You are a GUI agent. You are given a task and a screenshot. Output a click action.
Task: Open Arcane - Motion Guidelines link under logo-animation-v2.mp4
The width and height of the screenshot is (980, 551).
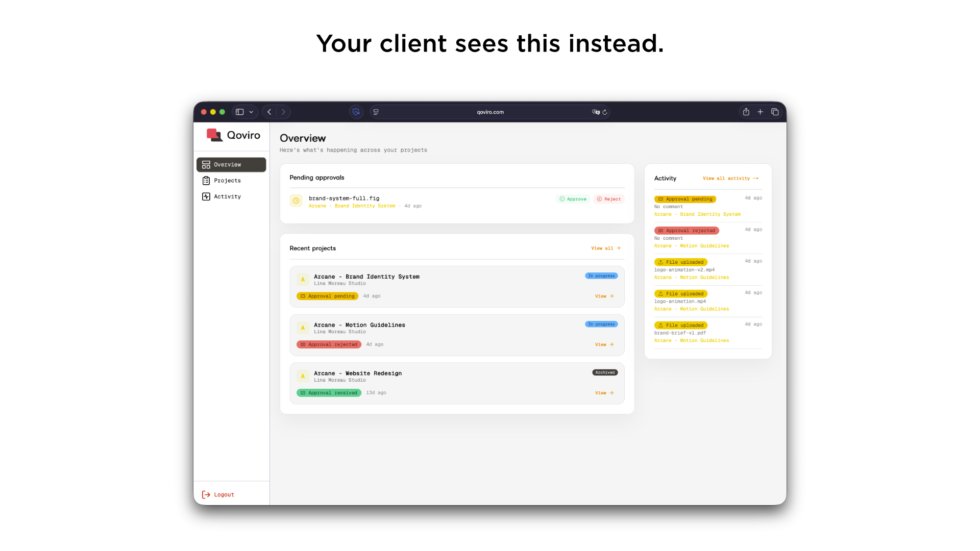tap(692, 278)
